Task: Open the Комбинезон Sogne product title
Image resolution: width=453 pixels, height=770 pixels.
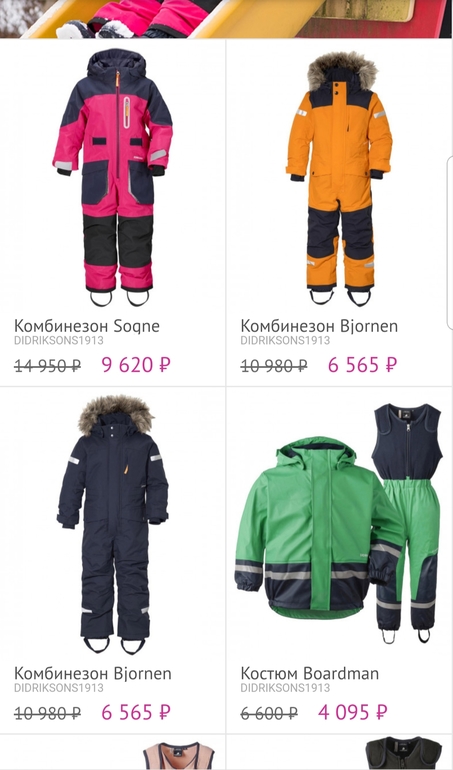Action: click(86, 326)
